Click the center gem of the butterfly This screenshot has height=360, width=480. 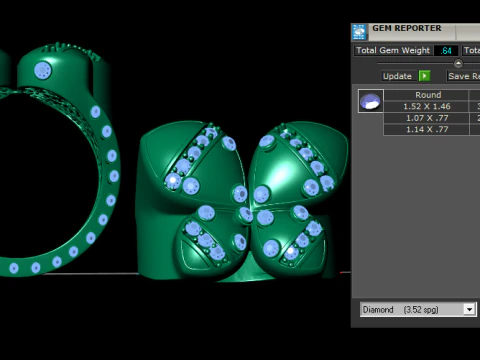point(246,214)
